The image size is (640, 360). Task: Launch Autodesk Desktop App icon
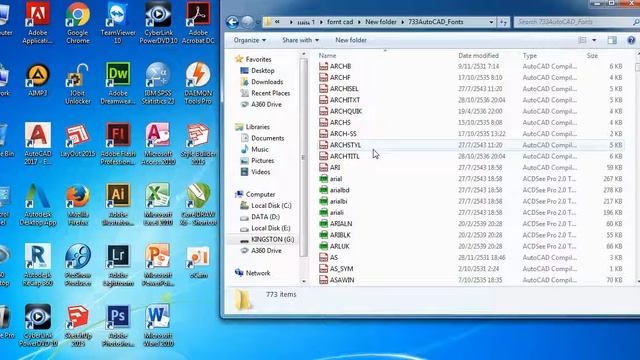38,204
